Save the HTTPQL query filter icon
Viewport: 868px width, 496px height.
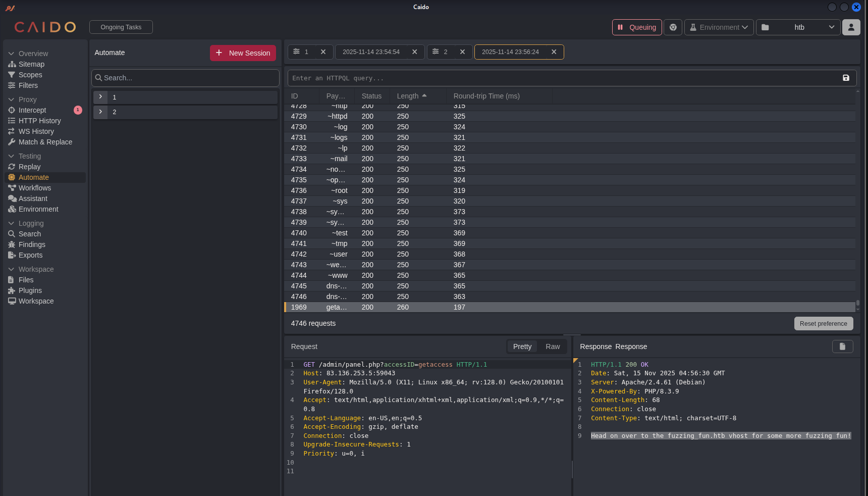[846, 78]
